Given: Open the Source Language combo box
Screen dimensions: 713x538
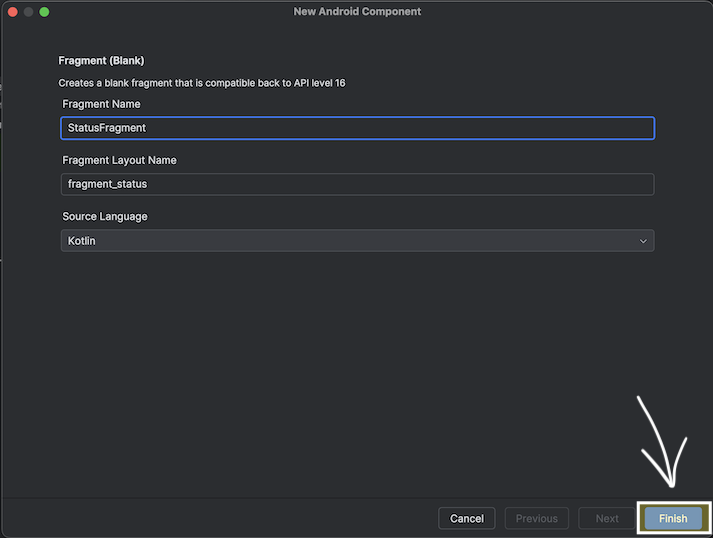Looking at the screenshot, I should click(357, 241).
